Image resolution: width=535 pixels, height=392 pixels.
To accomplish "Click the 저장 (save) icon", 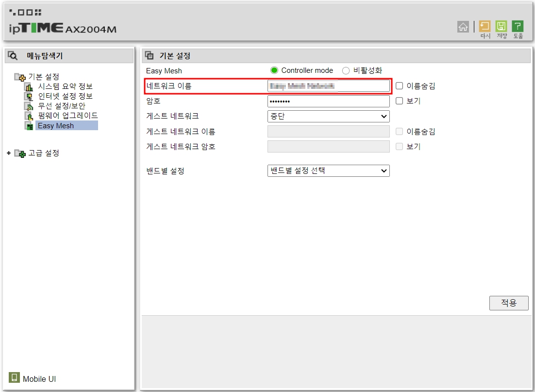I will click(501, 26).
